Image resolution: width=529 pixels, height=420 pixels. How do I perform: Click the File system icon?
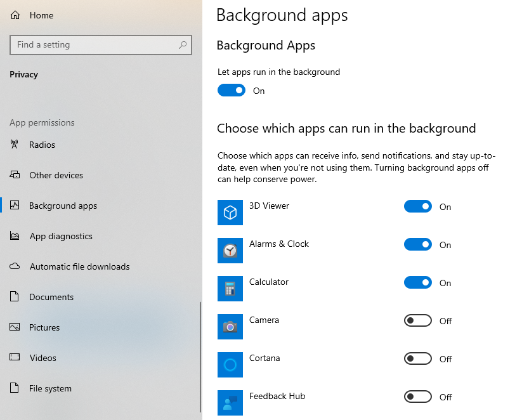(14, 388)
